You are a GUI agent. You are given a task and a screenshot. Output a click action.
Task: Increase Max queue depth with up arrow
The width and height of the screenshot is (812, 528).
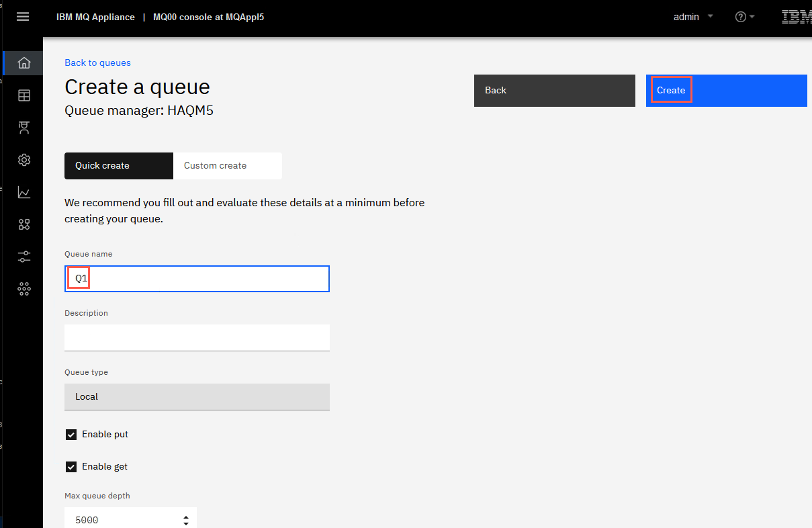(186, 517)
